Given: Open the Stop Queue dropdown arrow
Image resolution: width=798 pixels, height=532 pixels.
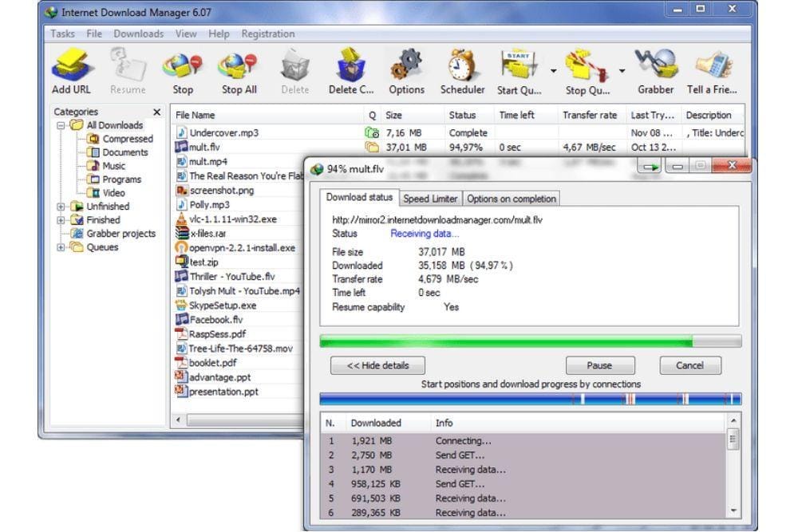Looking at the screenshot, I should [622, 69].
